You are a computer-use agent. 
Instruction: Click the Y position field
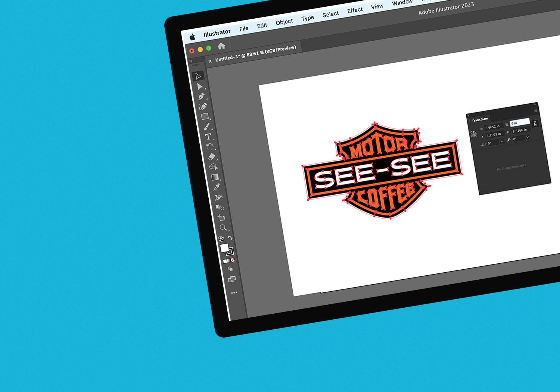pos(495,135)
